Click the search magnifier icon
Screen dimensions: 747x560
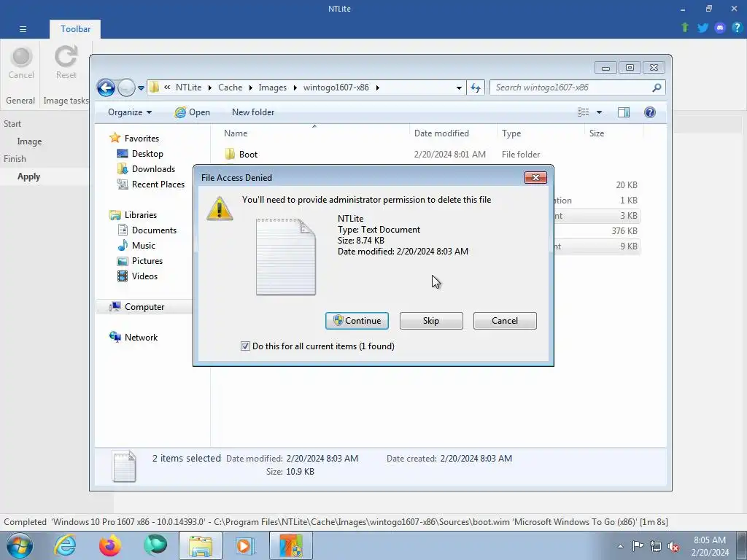[657, 87]
